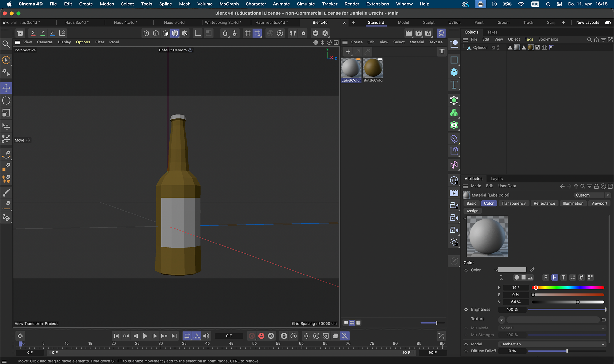Click the Cube primitive icon
This screenshot has height=364, width=614.
pyautogui.click(x=454, y=72)
